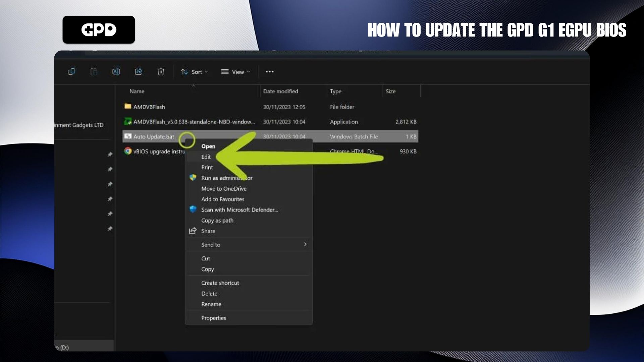
Task: Open the three-dot See more menu
Action: [270, 72]
